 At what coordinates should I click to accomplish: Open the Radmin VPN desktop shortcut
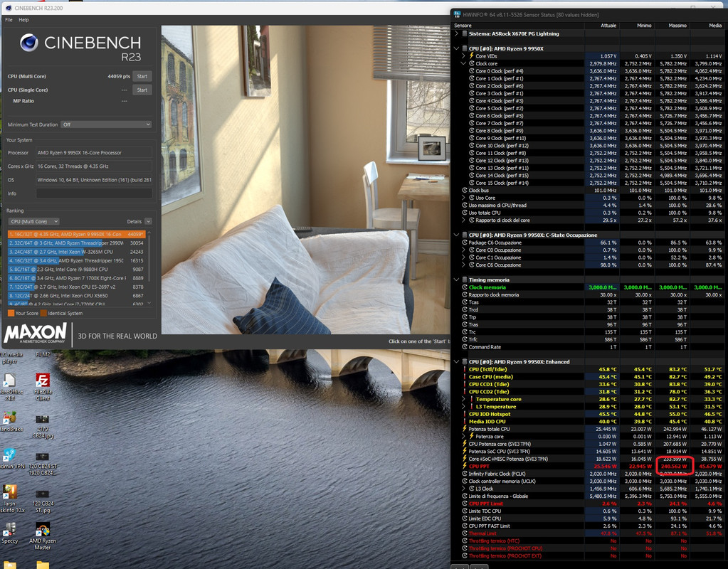[11, 458]
